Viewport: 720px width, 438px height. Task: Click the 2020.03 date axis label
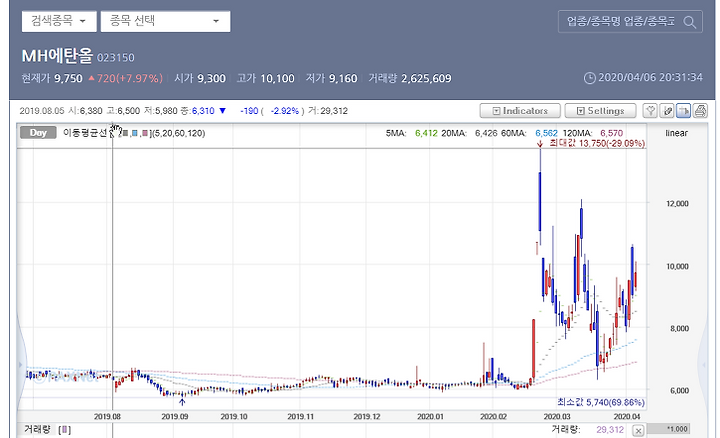tap(557, 417)
